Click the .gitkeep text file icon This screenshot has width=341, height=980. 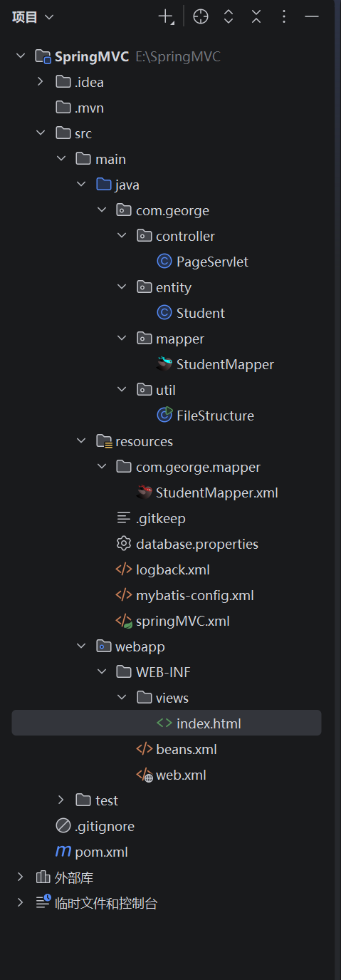pos(124,518)
